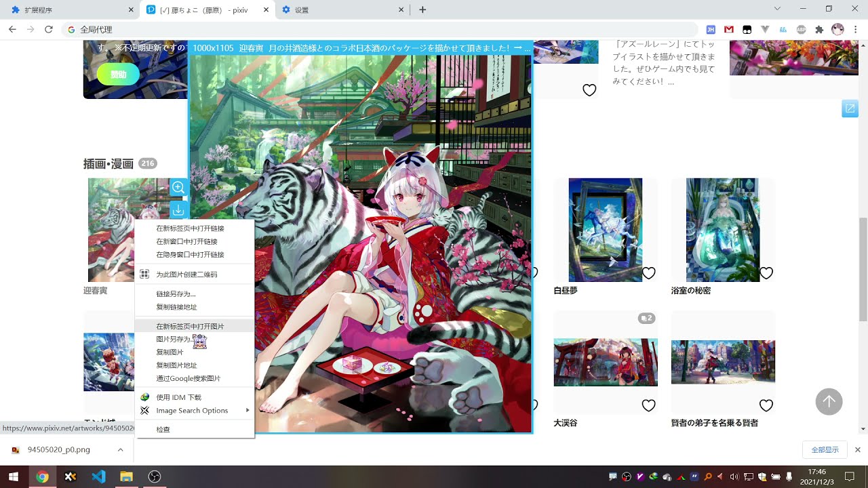
Task: Switch to the pixiv 藤ちょこ tab
Action: [x=207, y=9]
